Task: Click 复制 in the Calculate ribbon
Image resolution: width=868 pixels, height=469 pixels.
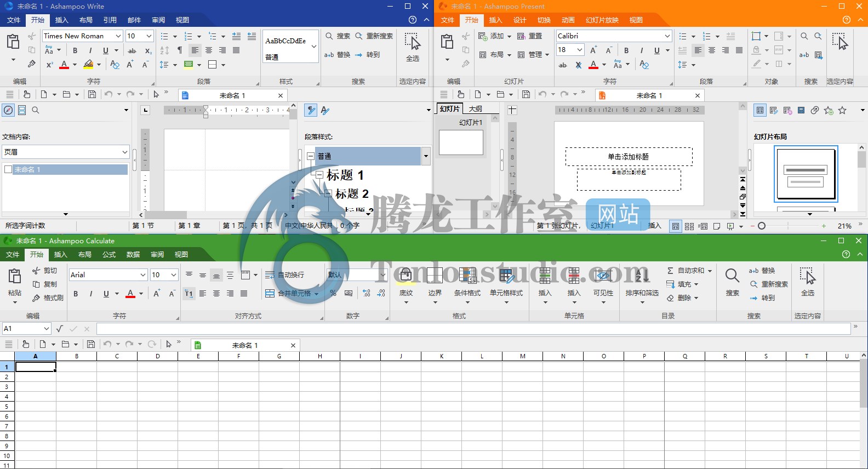Action: 44,284
